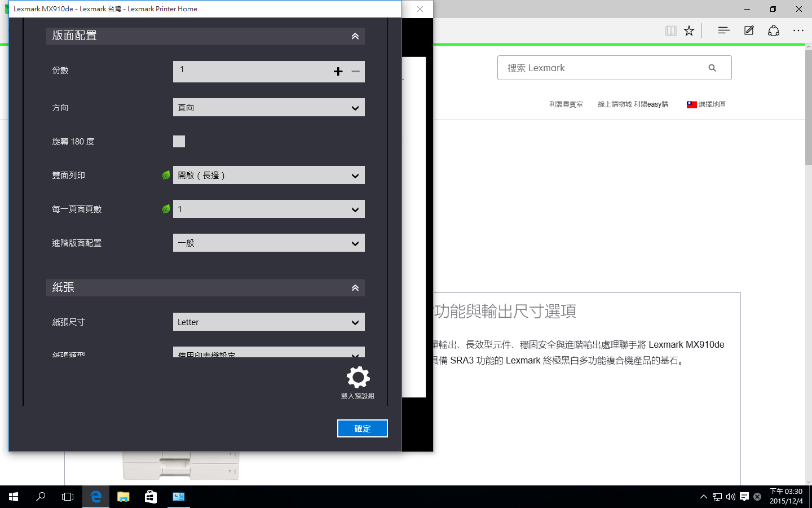812x508 pixels.
Task: Open the 利盟貴賓室 link
Action: tap(566, 104)
